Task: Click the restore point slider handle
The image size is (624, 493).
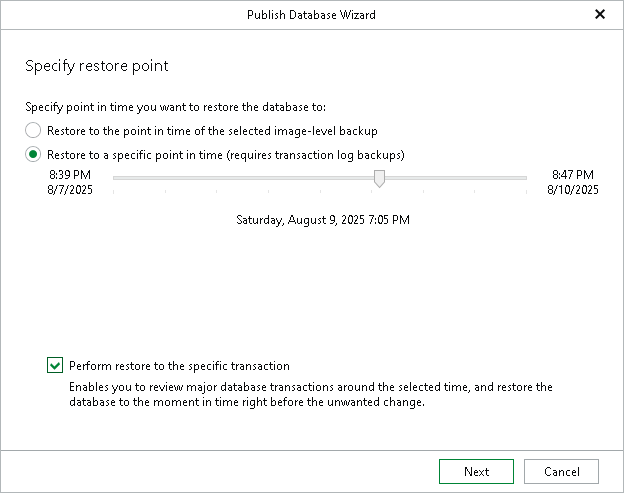Action: pyautogui.click(x=379, y=179)
